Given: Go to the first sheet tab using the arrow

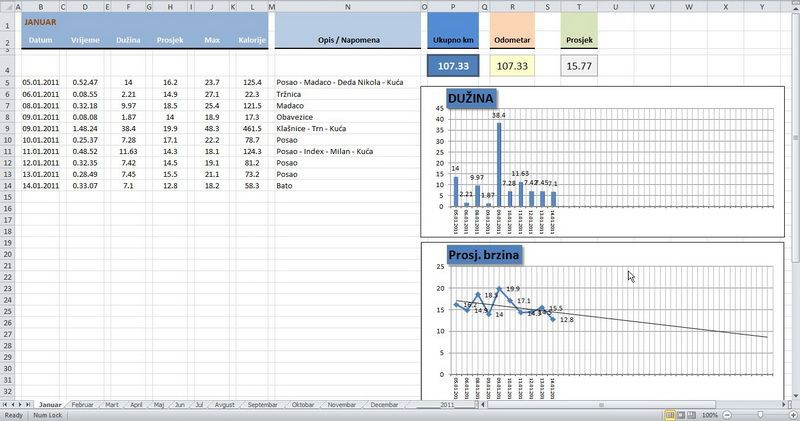Looking at the screenshot, I should coord(5,405).
